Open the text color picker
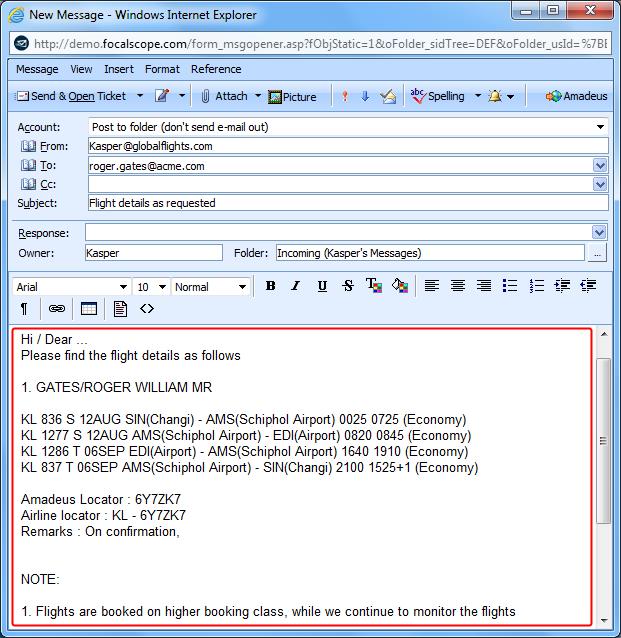 374,286
